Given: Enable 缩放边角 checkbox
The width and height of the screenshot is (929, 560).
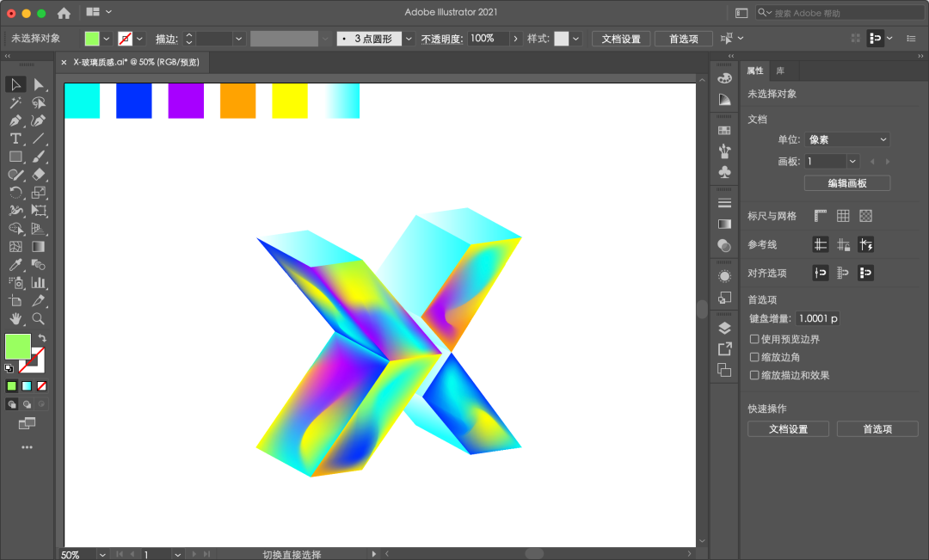Looking at the screenshot, I should (x=754, y=357).
